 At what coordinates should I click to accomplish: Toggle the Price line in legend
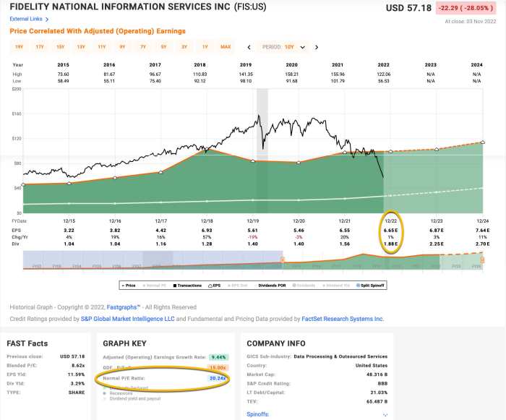129,286
